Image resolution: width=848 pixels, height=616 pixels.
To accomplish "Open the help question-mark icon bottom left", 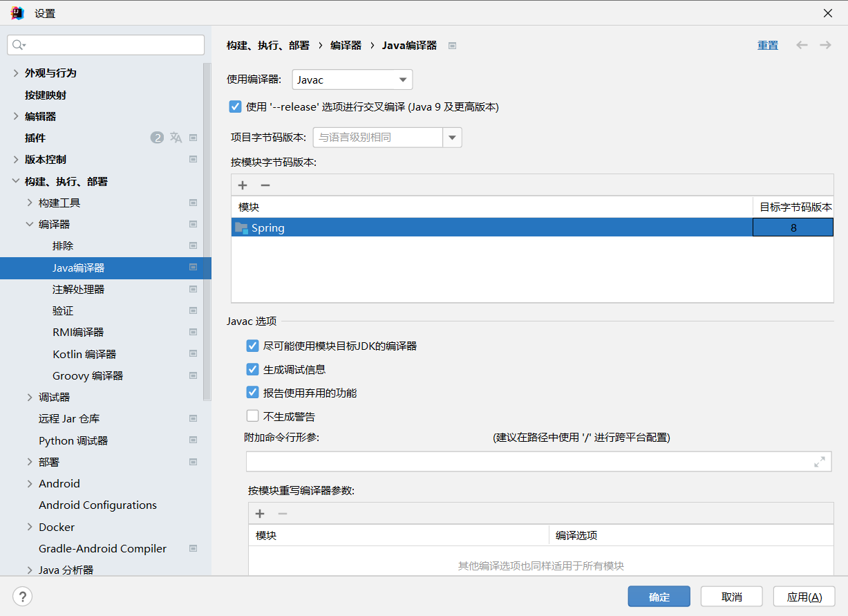I will coord(23,596).
